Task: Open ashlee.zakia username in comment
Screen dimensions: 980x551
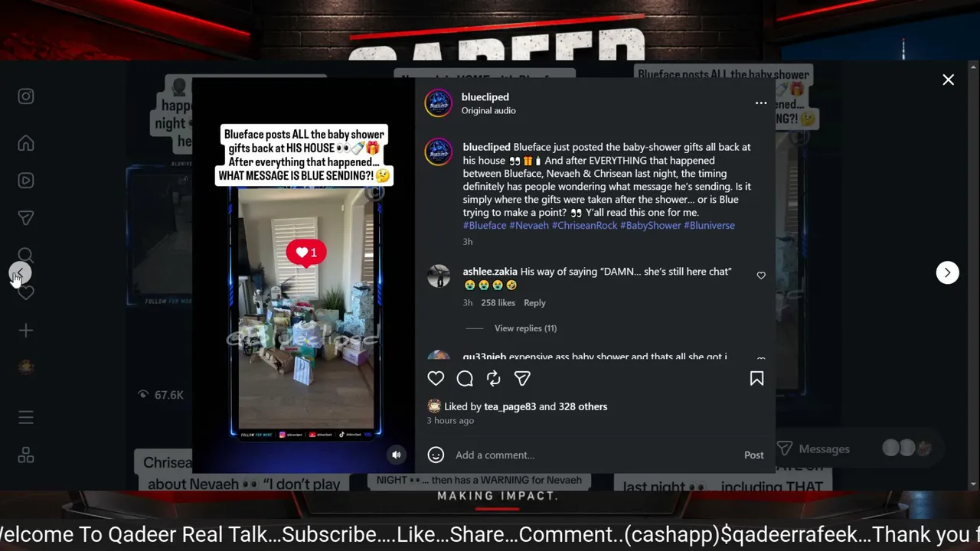Action: (x=490, y=272)
